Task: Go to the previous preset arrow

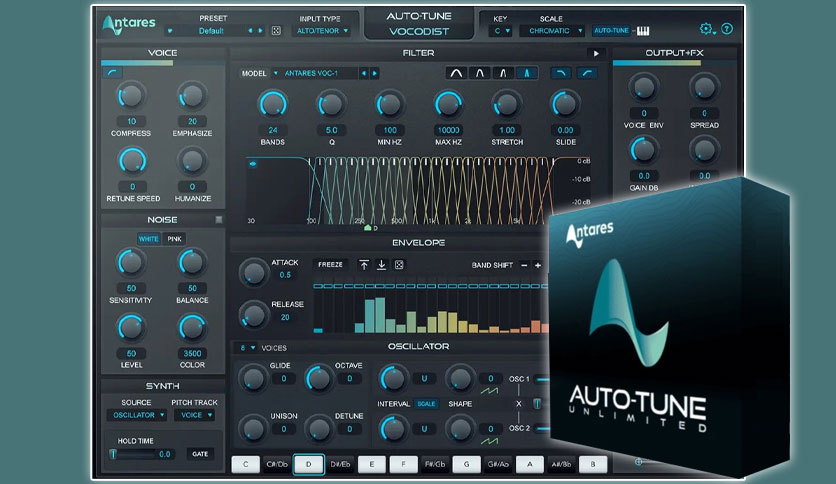Action: pyautogui.click(x=250, y=31)
